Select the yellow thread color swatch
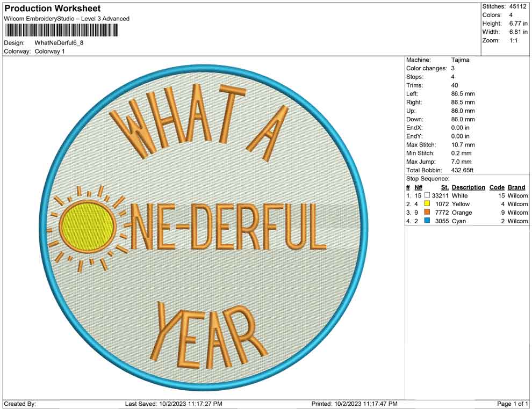Viewport: 532px width, 409px height. pos(427,204)
